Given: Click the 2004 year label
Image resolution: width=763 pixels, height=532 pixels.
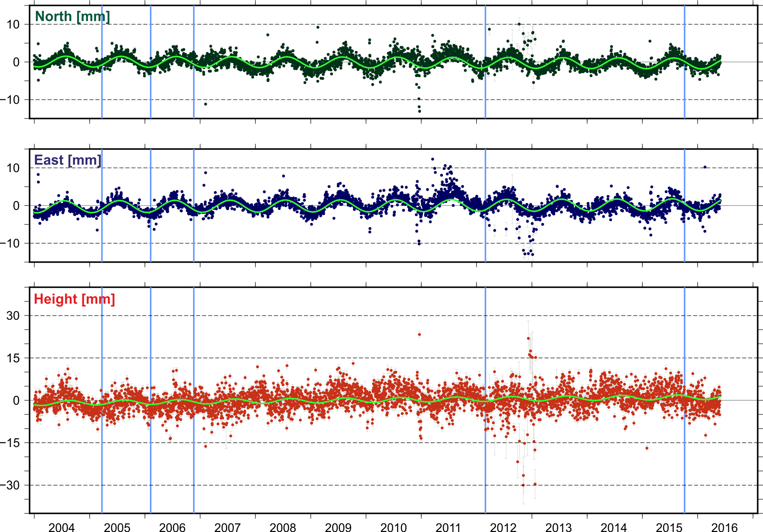Looking at the screenshot, I should pos(61,528).
